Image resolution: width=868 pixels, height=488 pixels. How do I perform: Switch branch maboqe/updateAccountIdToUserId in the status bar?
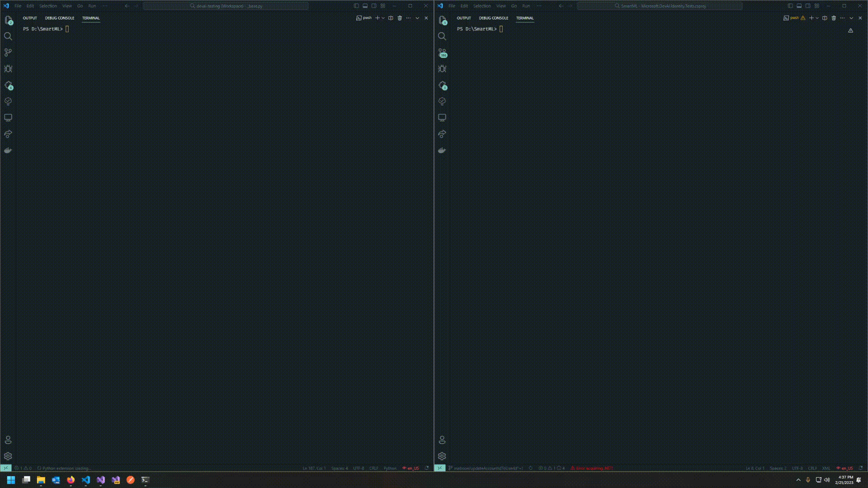tap(486, 468)
